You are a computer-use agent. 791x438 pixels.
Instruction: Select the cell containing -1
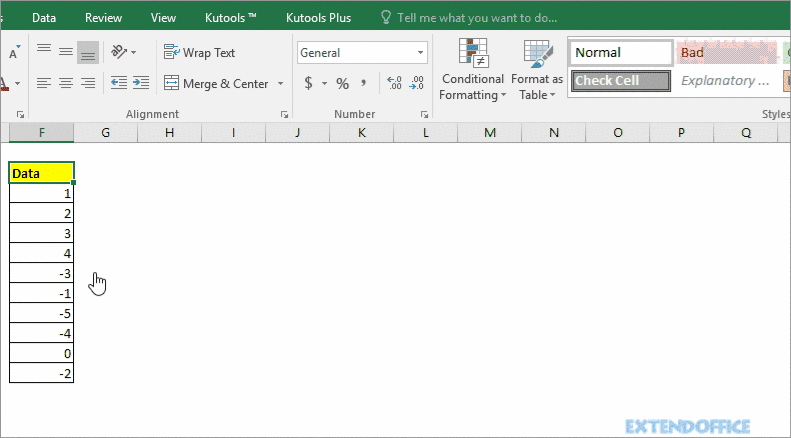pos(41,293)
